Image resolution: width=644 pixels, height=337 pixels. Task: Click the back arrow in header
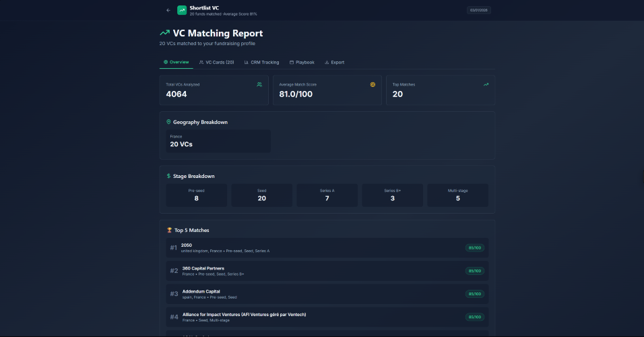point(168,10)
